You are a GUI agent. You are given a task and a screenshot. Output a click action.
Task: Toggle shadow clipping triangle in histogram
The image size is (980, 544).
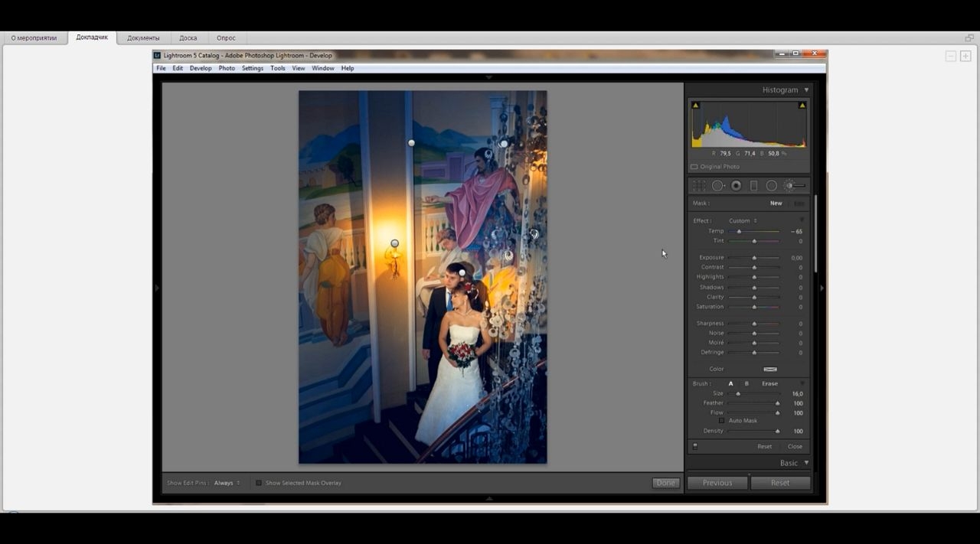pyautogui.click(x=695, y=106)
